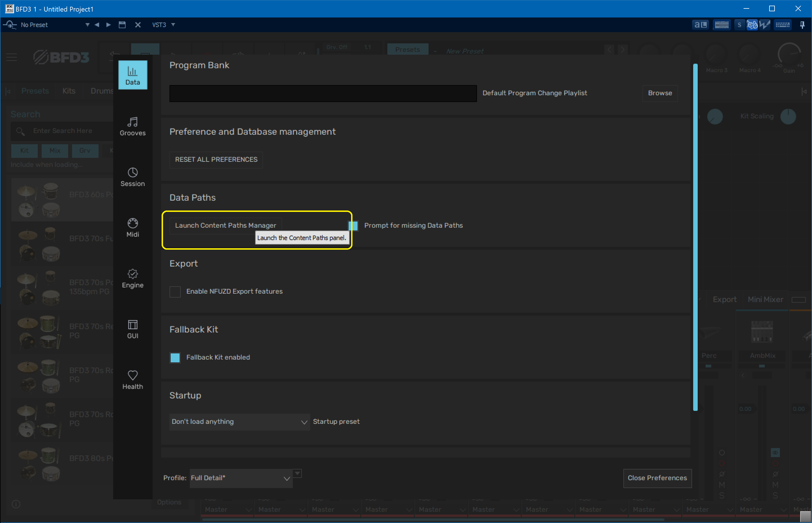This screenshot has height=523, width=812.
Task: Select the Data tab in preferences sidebar
Action: pos(132,75)
